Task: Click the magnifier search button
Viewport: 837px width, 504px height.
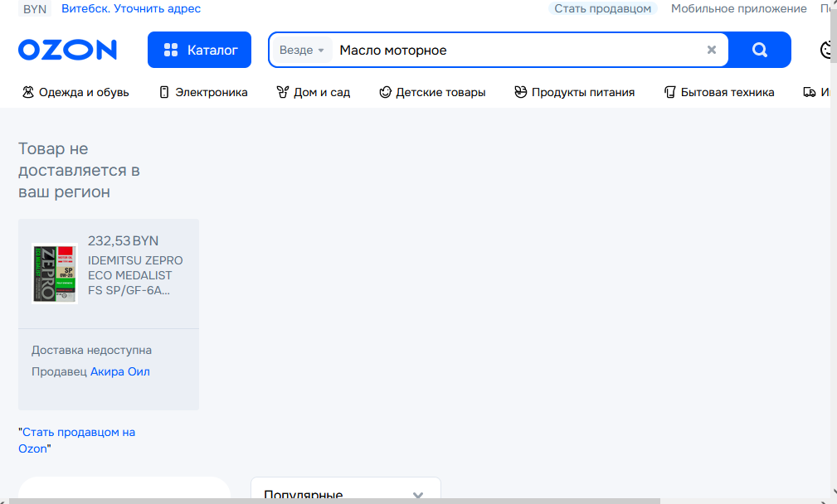Action: tap(760, 50)
